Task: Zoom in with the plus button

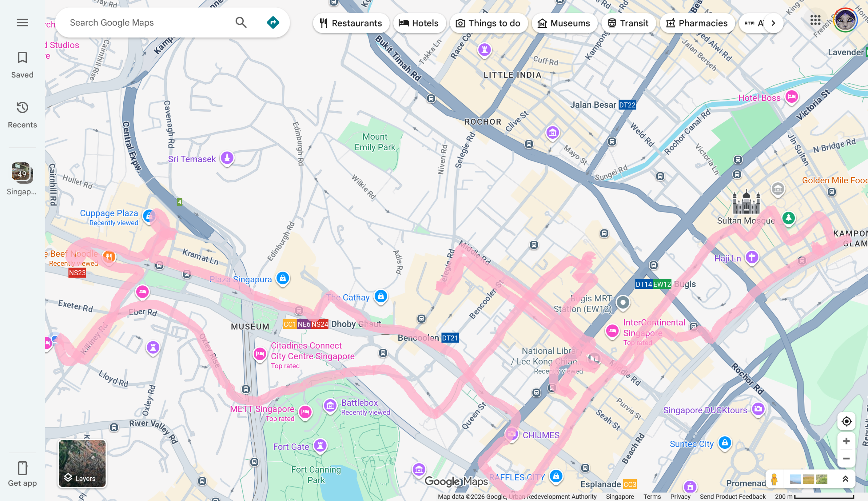Action: tap(846, 441)
